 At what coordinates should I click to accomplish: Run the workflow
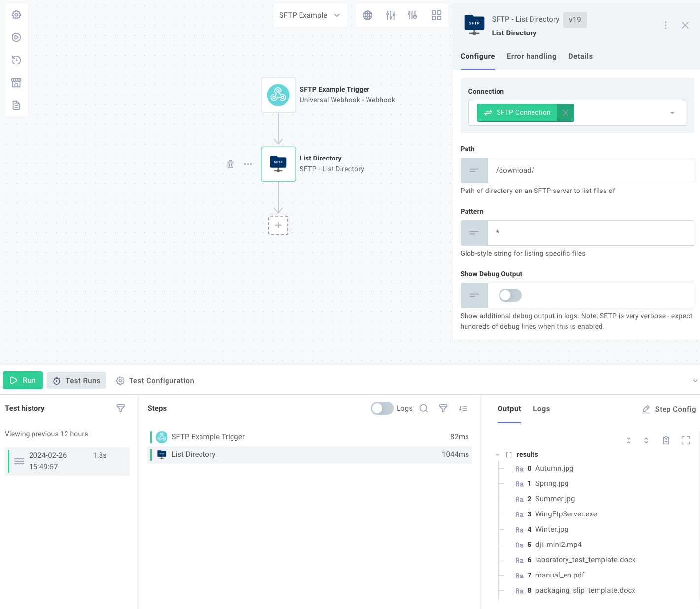(23, 380)
